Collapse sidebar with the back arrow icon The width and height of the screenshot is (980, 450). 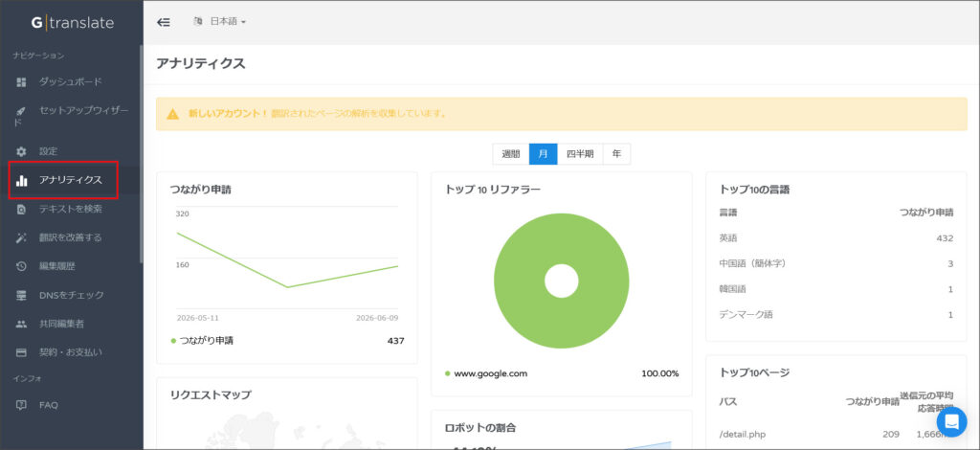coord(163,22)
